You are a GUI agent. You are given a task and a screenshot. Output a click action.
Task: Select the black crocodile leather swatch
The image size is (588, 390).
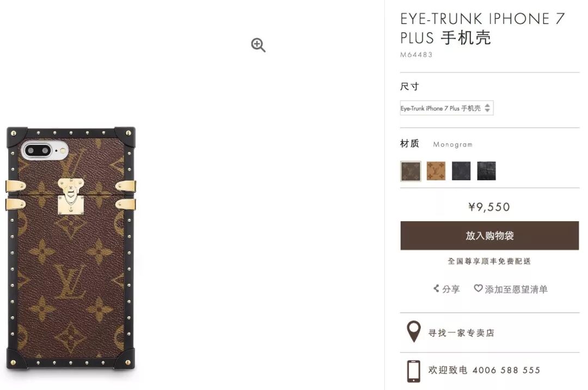click(486, 171)
